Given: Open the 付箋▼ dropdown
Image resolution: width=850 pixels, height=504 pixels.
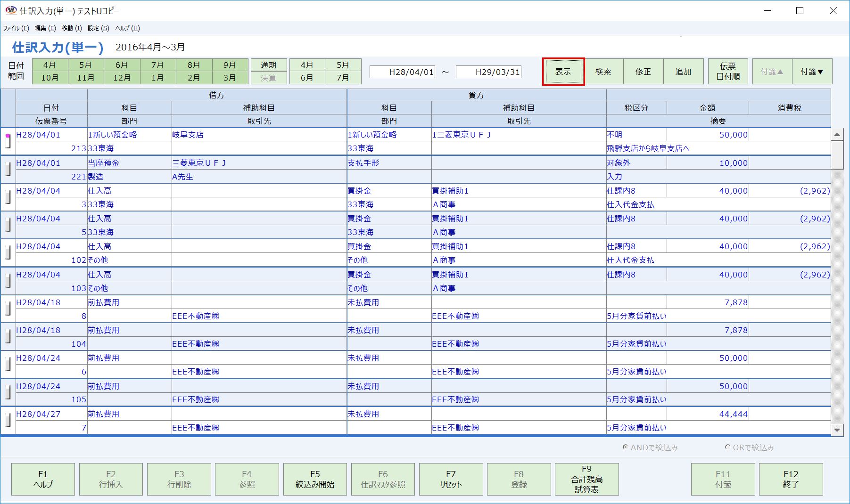Looking at the screenshot, I should [812, 71].
